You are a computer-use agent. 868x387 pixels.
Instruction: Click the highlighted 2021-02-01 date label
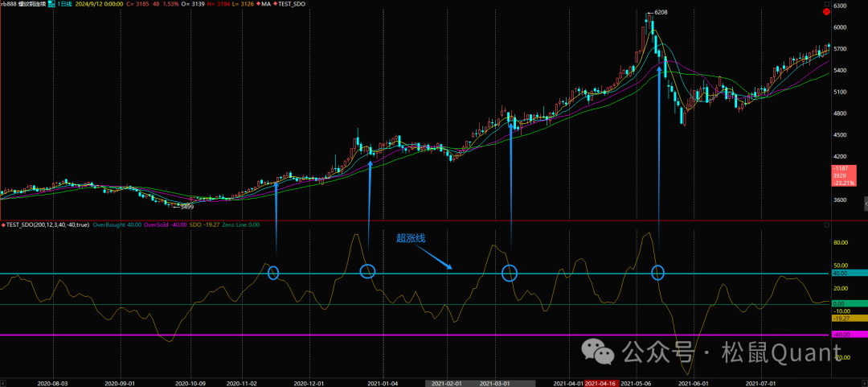[444, 384]
